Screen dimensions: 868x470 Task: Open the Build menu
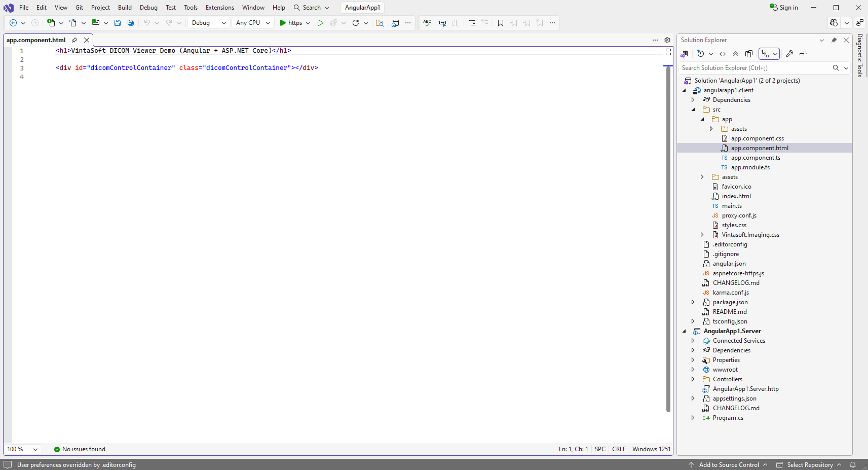[125, 8]
